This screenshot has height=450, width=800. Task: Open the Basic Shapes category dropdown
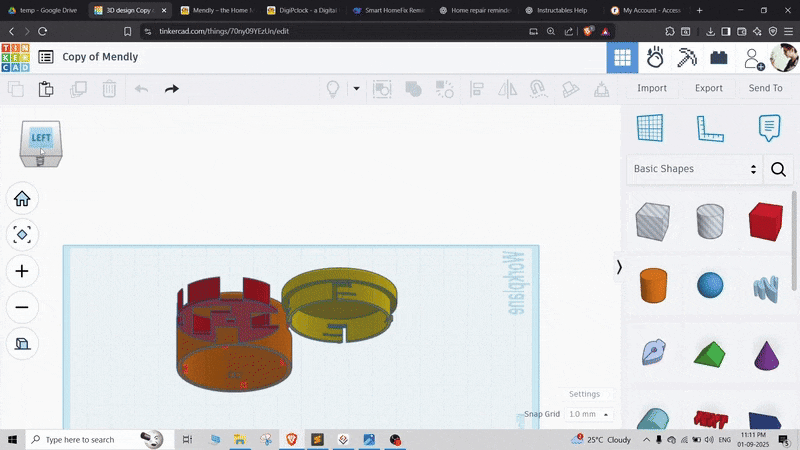tap(694, 169)
